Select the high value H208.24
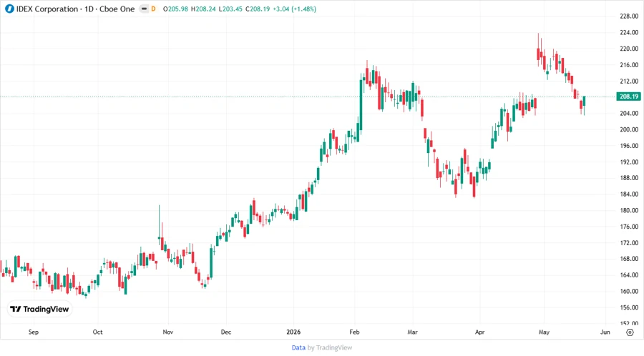 point(203,9)
